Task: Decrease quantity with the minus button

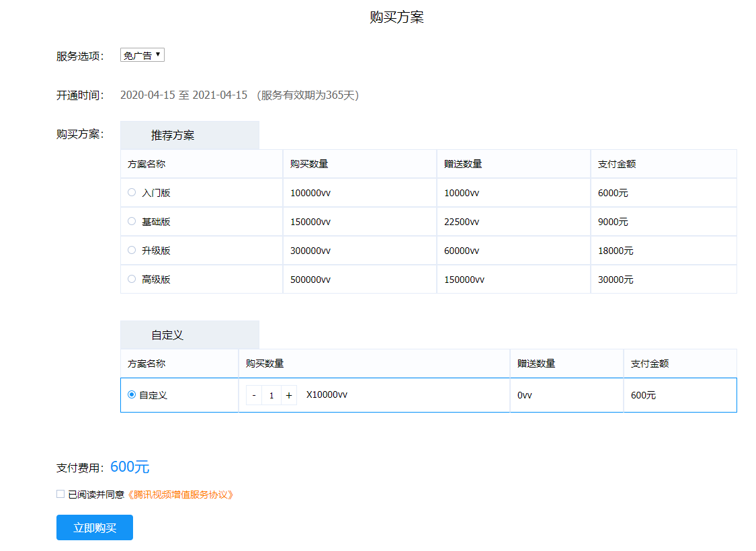Action: (254, 395)
